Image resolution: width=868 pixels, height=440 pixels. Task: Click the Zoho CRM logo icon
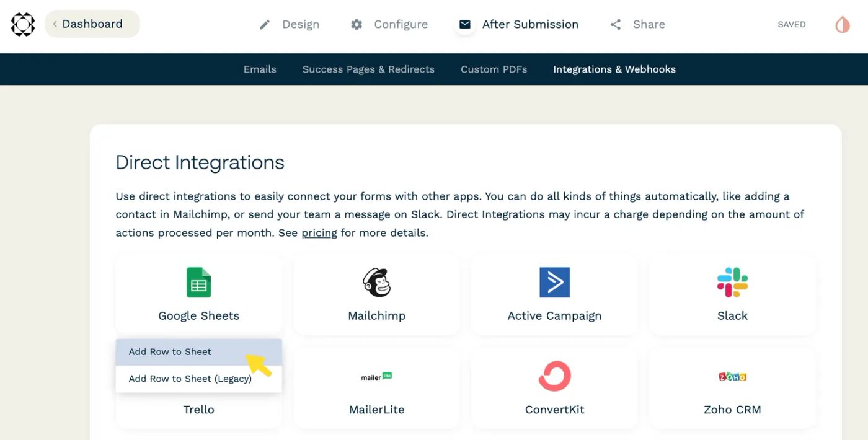click(x=732, y=376)
